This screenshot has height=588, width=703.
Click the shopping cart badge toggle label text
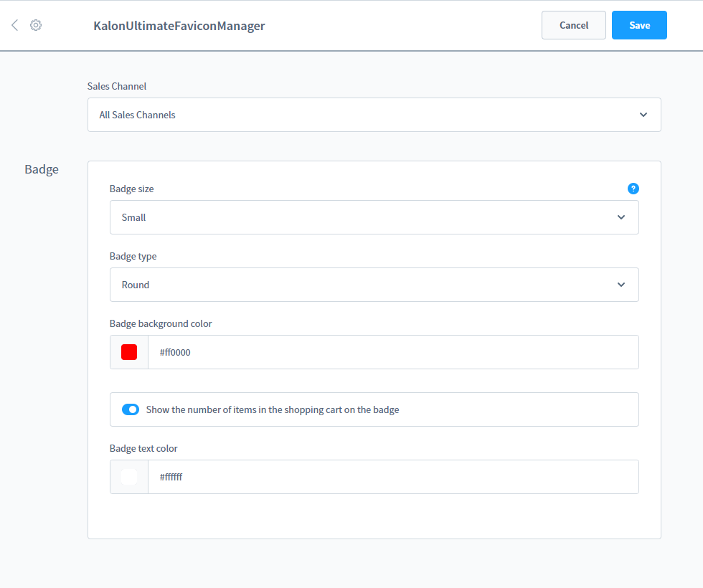[273, 409]
